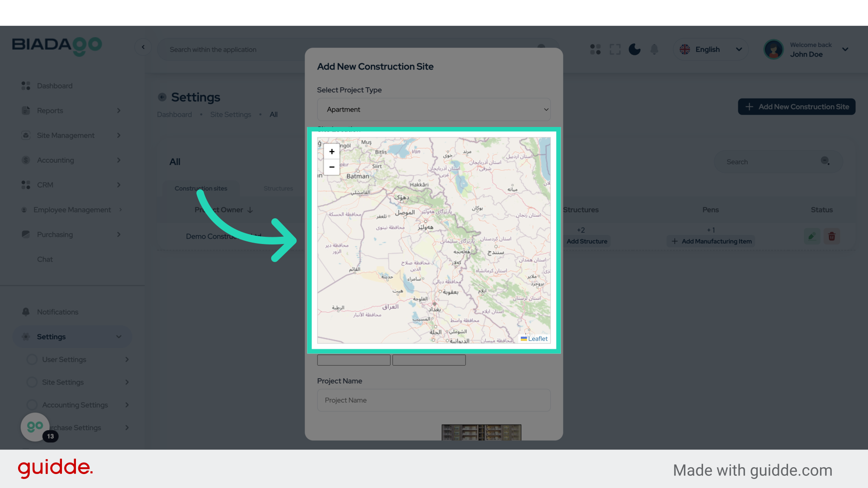Open the English language dropdown
Viewport: 868px width, 488px height.
tap(710, 49)
